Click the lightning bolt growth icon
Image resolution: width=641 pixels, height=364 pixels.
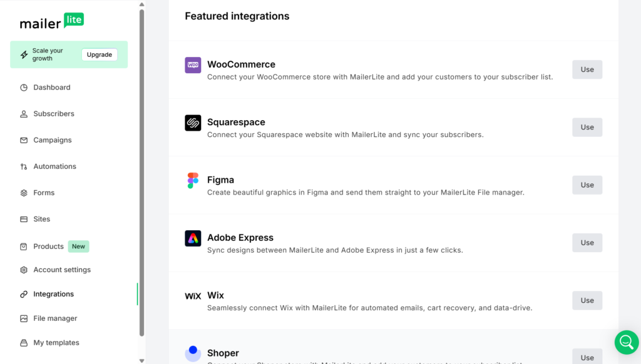[24, 55]
